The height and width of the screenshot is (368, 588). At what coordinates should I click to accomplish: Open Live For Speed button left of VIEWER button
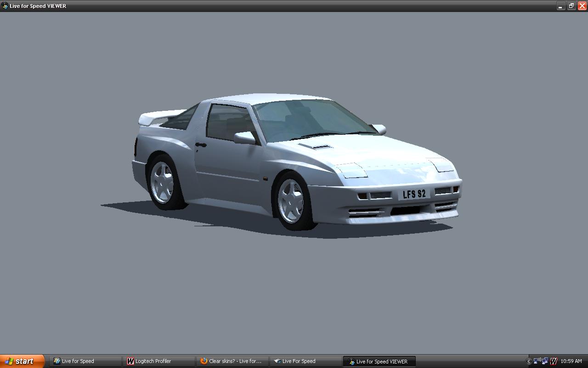(306, 361)
